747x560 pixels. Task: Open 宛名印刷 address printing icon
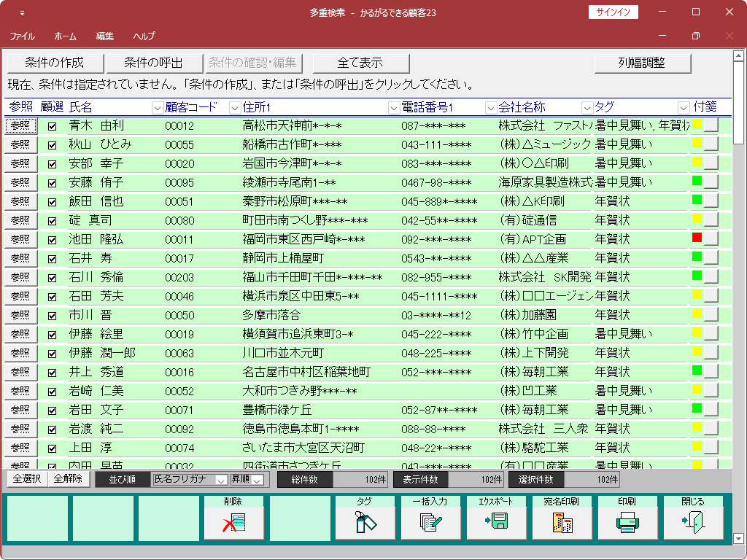tap(562, 518)
